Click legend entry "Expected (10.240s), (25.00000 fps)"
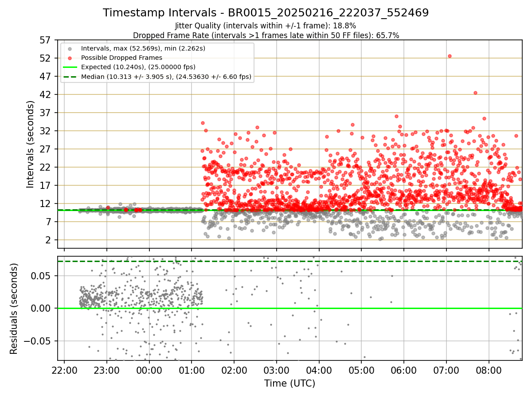 138,67
